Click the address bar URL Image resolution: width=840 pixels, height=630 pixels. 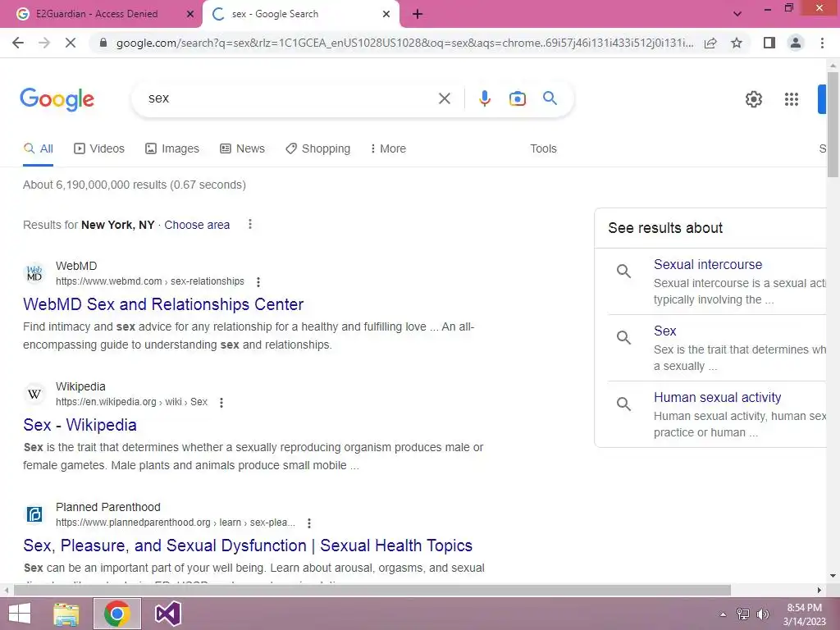click(404, 43)
